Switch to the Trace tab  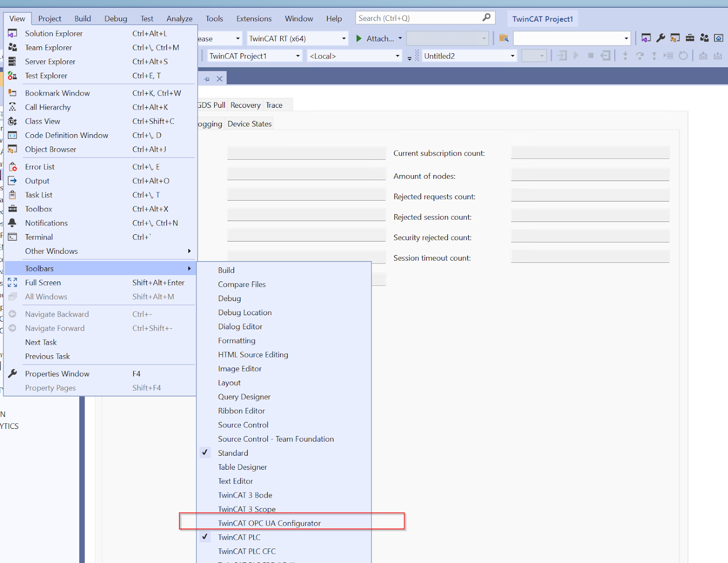[x=274, y=105]
